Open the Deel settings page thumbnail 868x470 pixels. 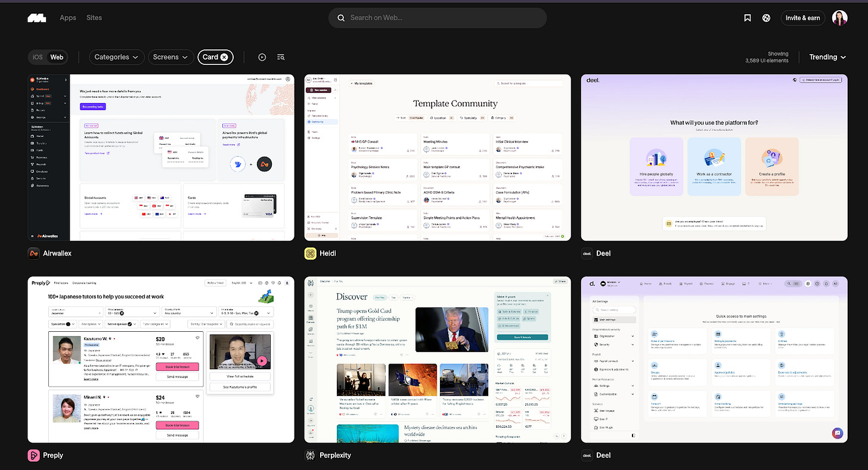tap(714, 360)
